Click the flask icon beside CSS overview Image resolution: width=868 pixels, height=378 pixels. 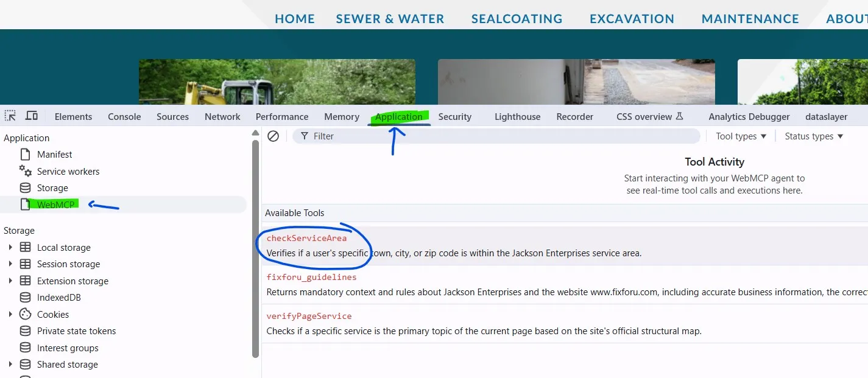[680, 116]
